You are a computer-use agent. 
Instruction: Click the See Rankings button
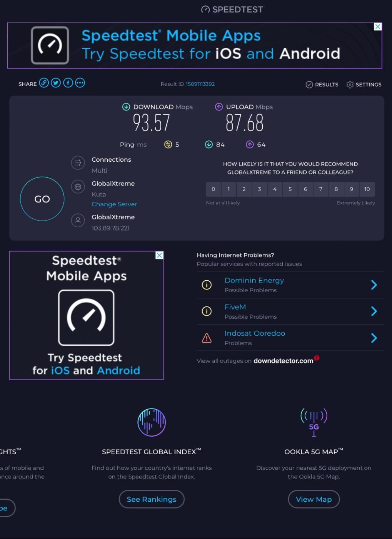click(152, 499)
